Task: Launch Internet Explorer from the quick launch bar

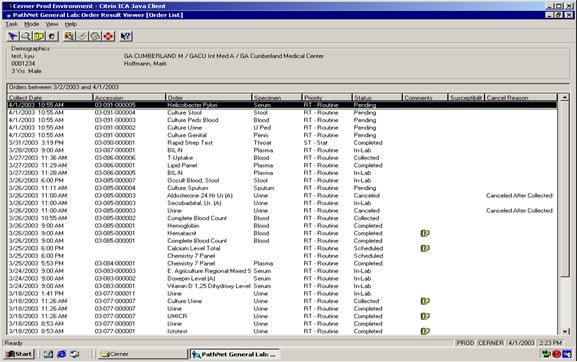Action: tap(61, 354)
